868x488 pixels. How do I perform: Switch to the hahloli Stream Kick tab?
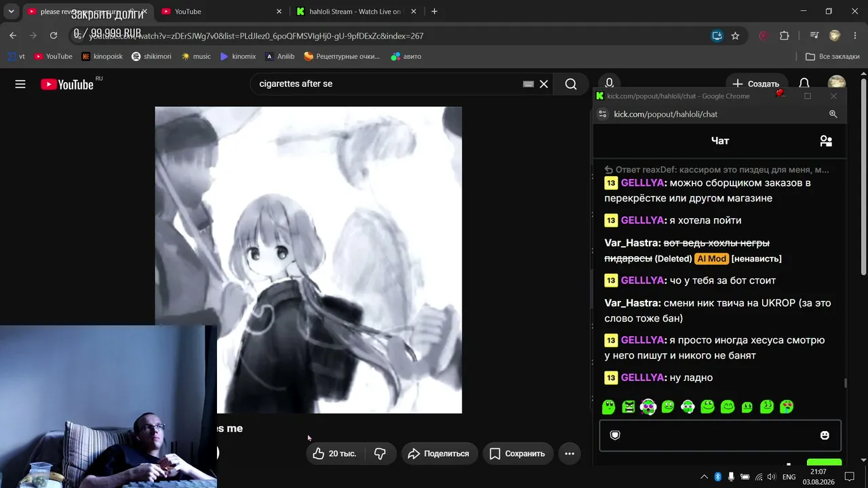click(356, 12)
